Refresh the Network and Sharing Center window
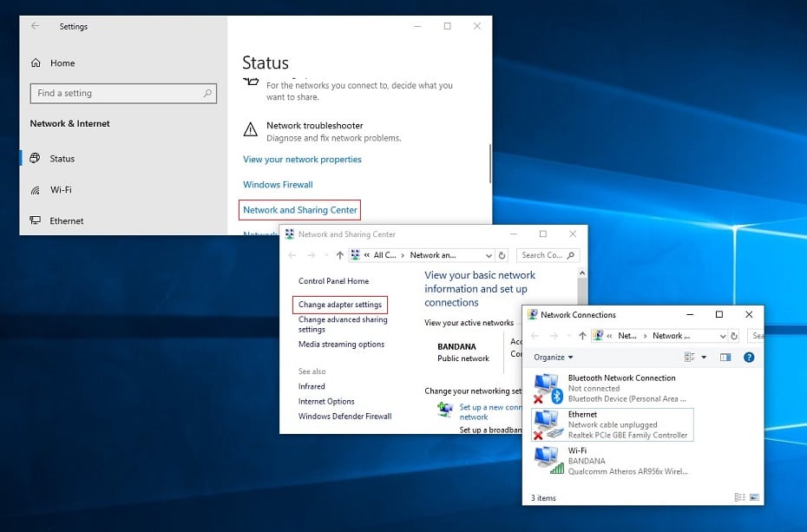This screenshot has height=532, width=807. 502,255
